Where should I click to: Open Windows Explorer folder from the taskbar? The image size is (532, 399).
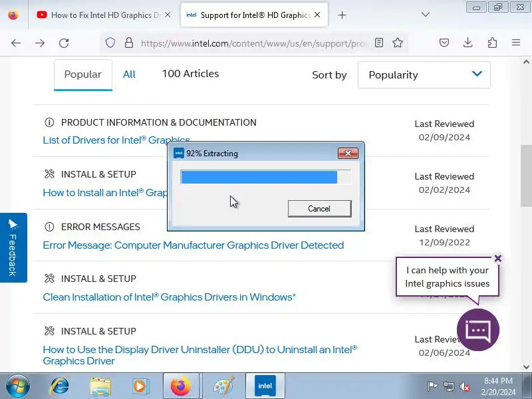click(x=100, y=386)
